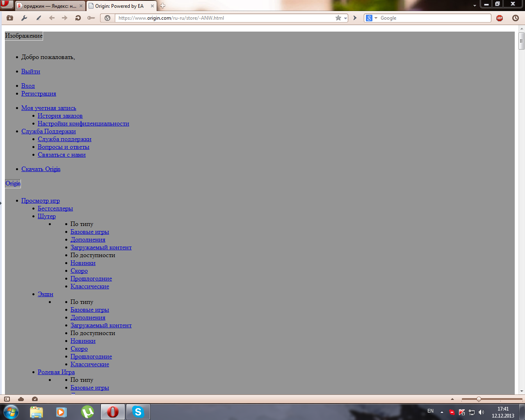The image size is (525, 420).
Task: Click the network tray icon
Action: click(x=472, y=412)
